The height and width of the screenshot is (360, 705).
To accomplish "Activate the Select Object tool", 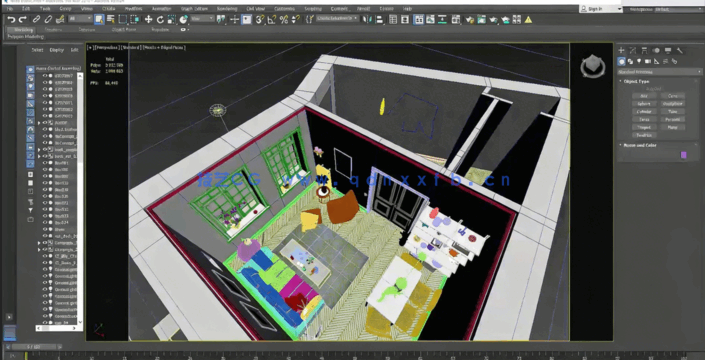I will tap(99, 19).
